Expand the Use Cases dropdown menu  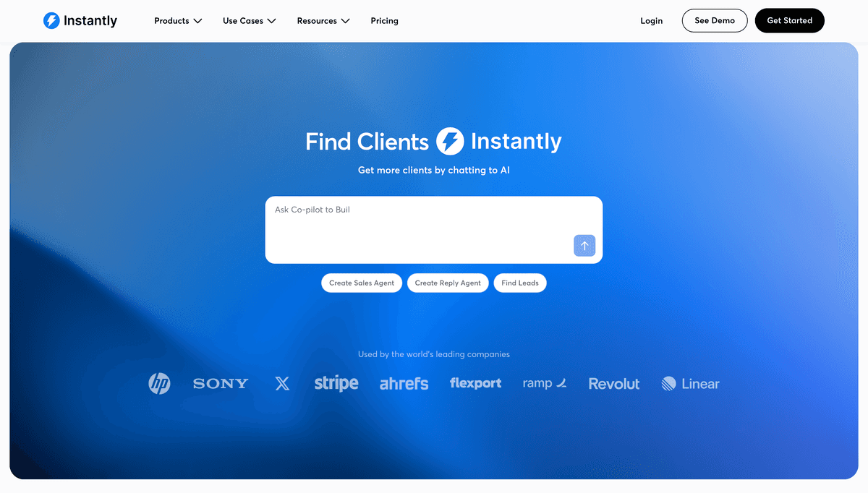(250, 21)
